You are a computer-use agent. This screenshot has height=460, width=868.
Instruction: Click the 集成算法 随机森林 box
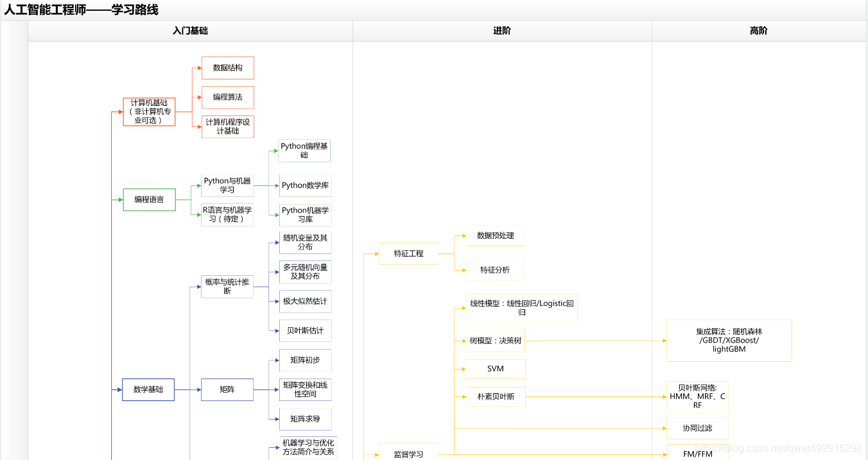[729, 341]
